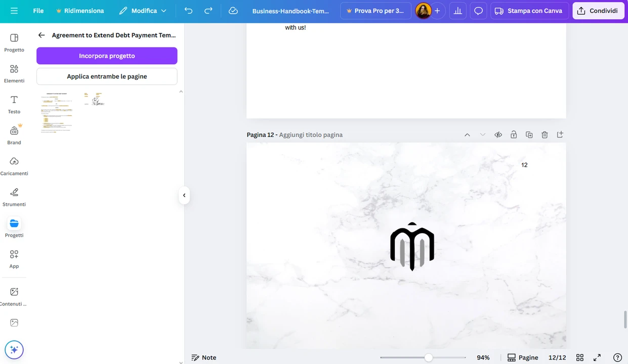Click Stampa con Canva

pos(529,11)
